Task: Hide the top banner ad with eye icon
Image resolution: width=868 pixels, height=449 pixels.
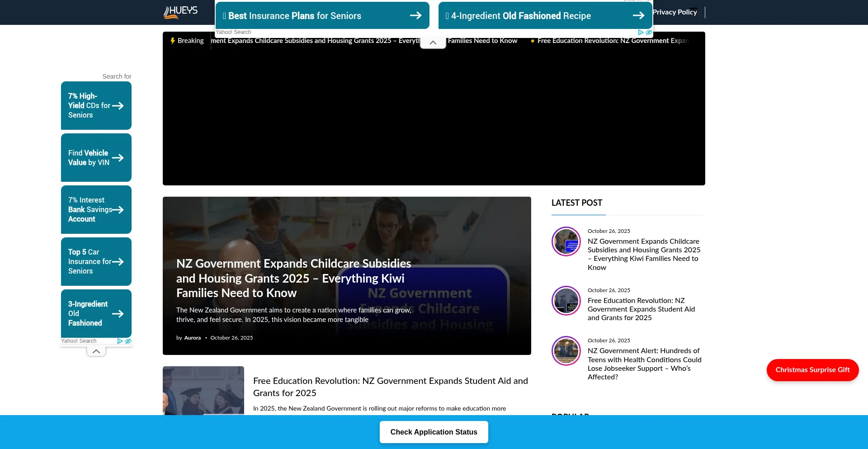Action: pos(649,32)
